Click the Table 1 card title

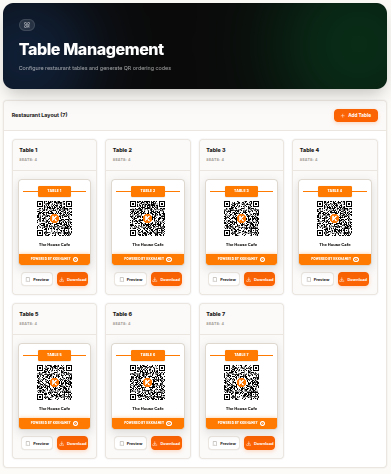pos(28,150)
